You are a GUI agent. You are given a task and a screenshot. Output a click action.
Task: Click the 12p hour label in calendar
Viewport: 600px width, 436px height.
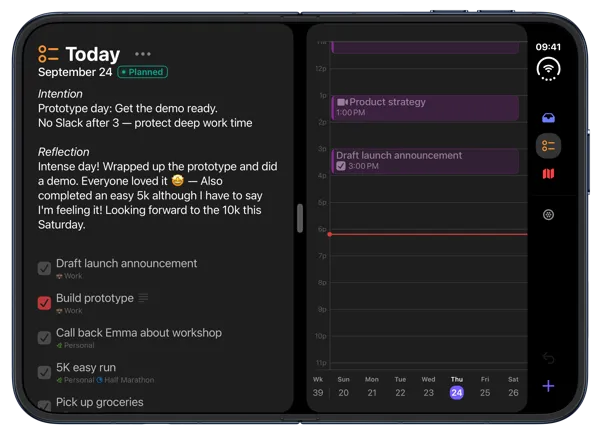tap(321, 69)
